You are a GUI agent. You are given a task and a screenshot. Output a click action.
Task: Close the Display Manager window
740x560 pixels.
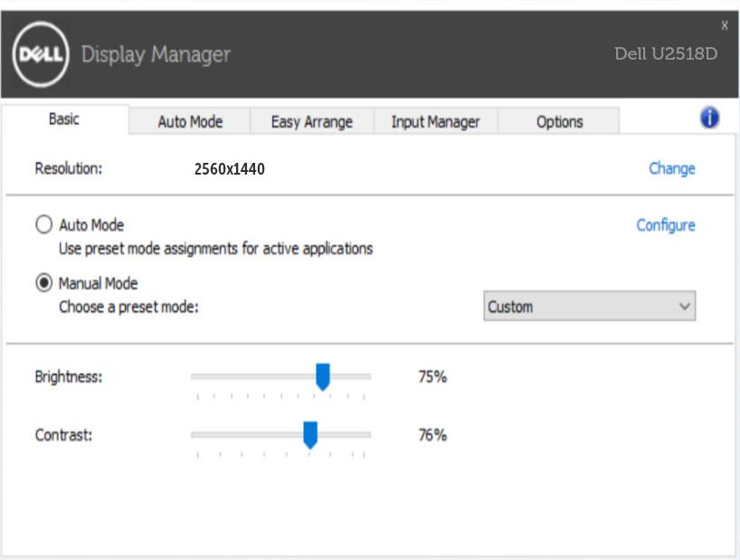coord(725,25)
